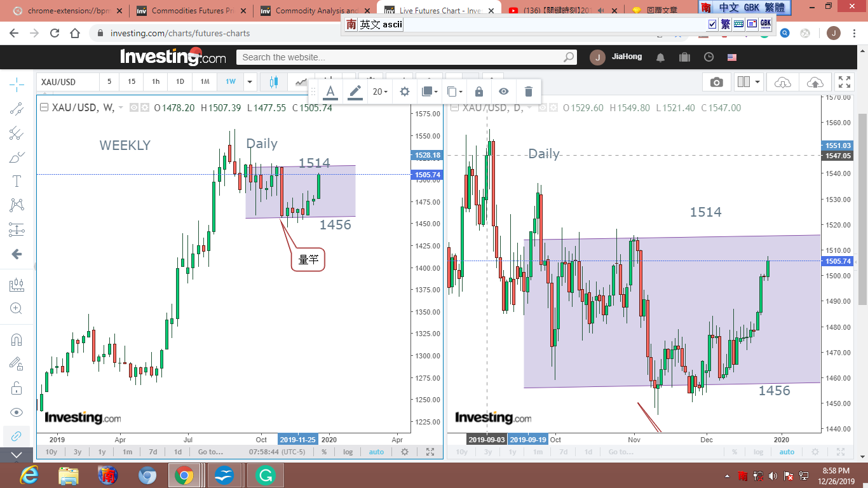Select the Text tool in the left sidebar
Viewport: 868px width, 488px height.
pyautogui.click(x=17, y=181)
